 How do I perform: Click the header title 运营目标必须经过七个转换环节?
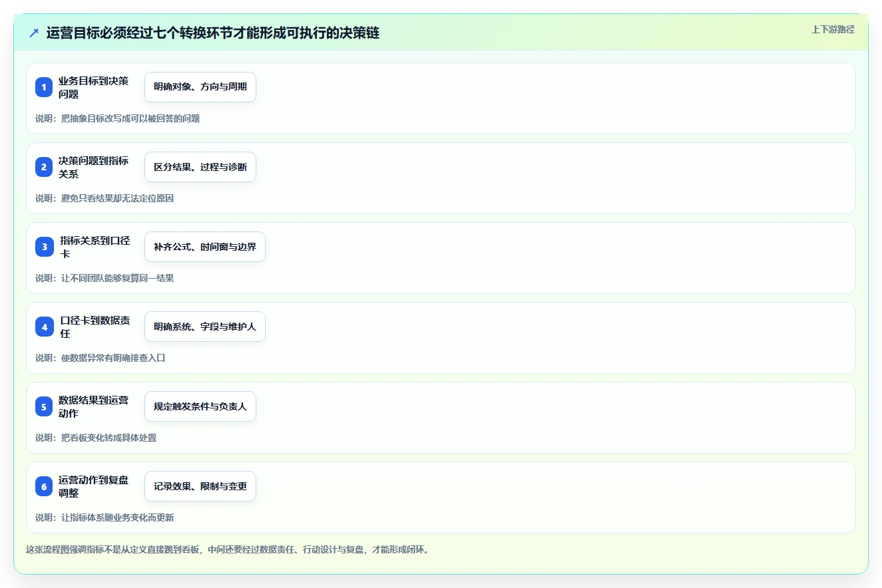coord(213,33)
